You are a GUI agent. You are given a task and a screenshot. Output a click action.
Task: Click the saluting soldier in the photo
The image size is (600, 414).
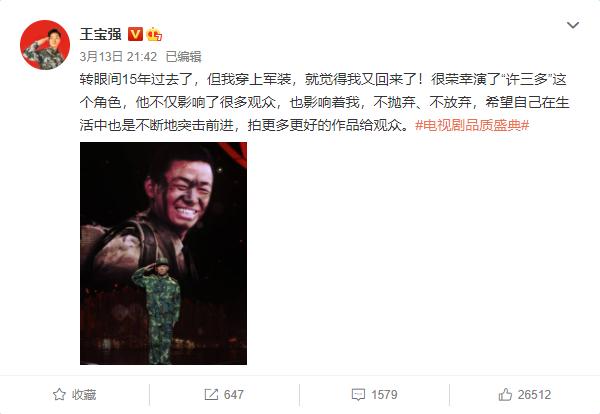point(159,310)
